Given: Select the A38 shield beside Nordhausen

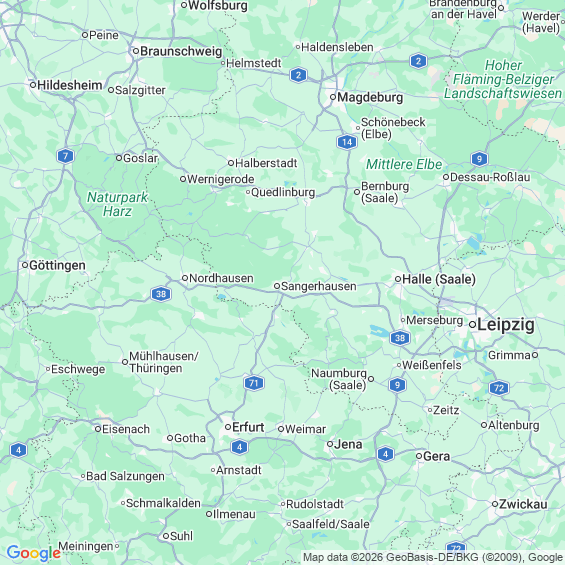Looking at the screenshot, I should click(x=161, y=294).
